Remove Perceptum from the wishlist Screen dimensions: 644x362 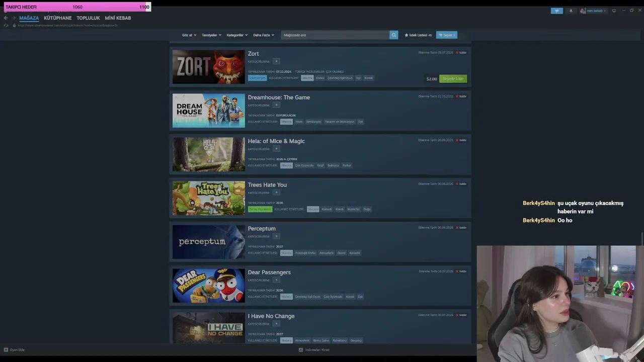coord(461,228)
